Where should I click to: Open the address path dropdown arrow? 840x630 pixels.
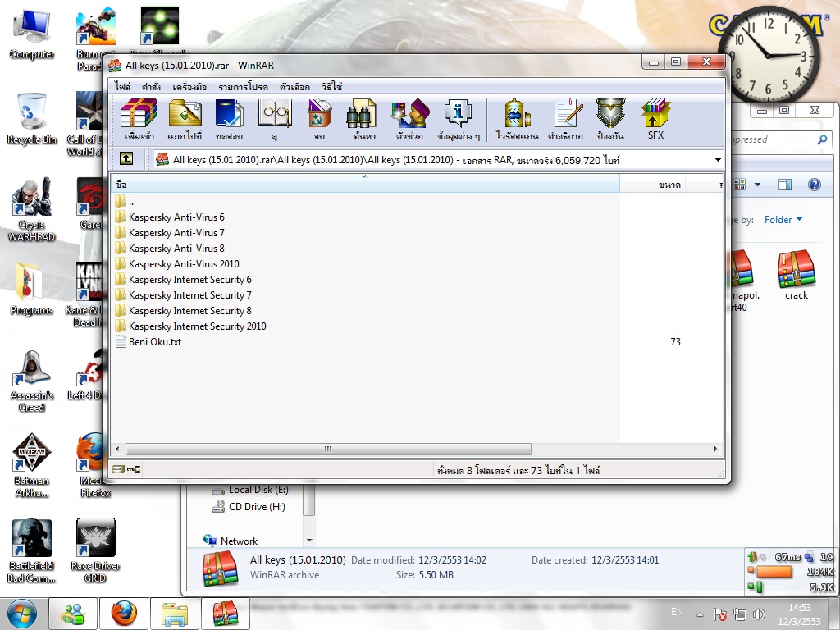(718, 160)
